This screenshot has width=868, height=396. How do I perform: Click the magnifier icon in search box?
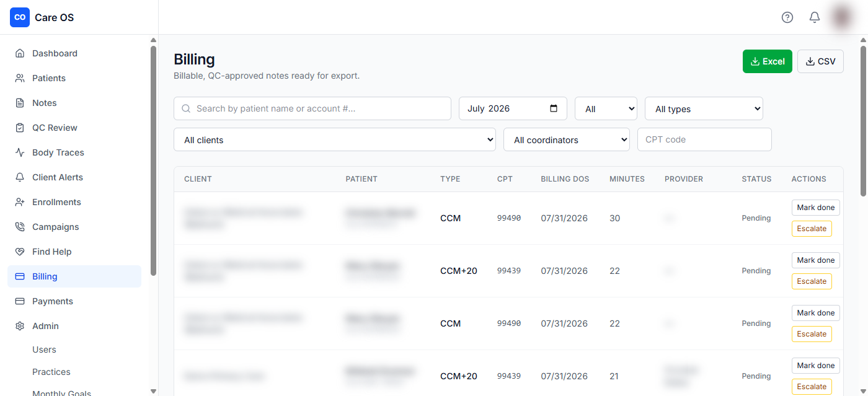click(186, 108)
